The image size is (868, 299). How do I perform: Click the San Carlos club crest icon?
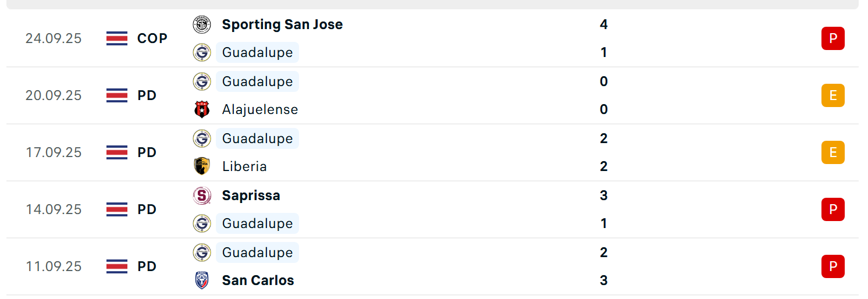[x=202, y=280]
